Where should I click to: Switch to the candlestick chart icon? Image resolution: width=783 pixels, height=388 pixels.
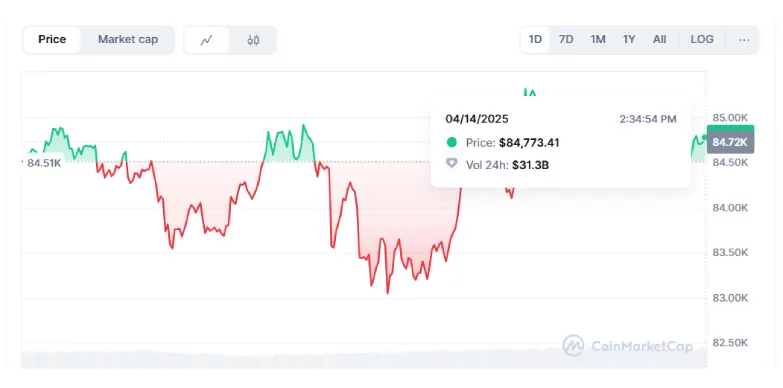click(x=253, y=40)
